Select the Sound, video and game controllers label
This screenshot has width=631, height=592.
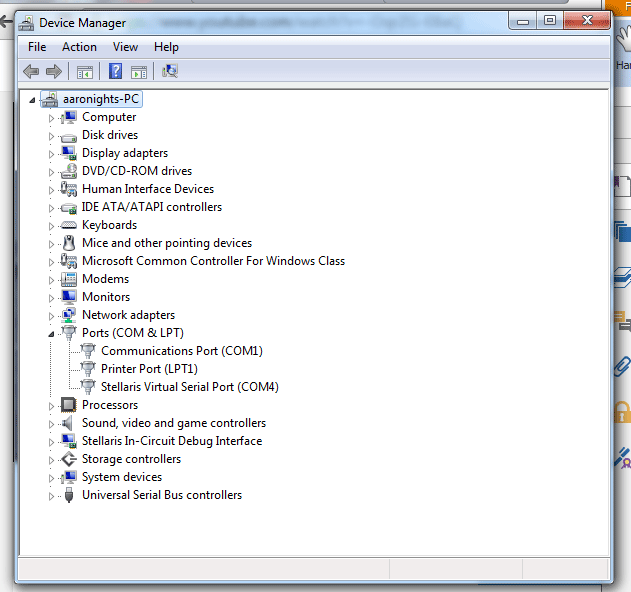pos(174,423)
